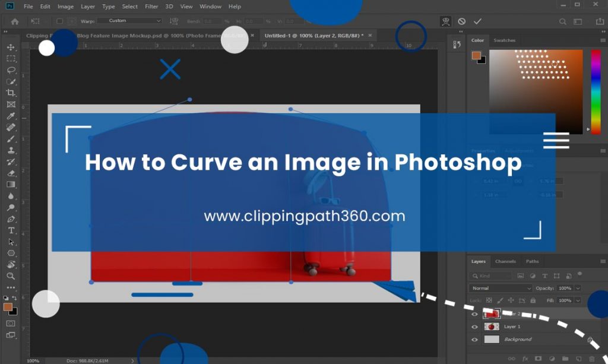Open the layer filter Kind dropdown

[x=490, y=276]
